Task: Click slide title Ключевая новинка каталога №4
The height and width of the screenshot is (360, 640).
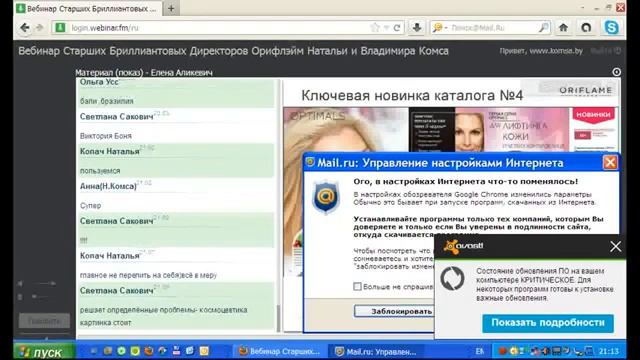Action: [412, 96]
